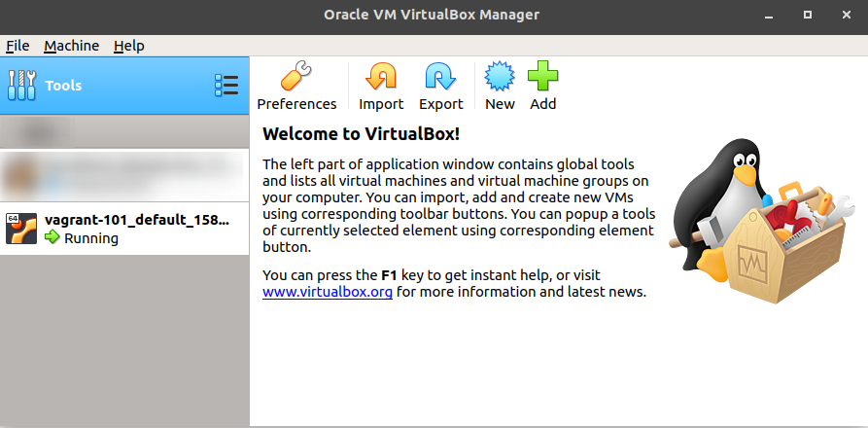The width and height of the screenshot is (868, 428).
Task: Click the vagrant-101 VM OS icon
Action: coord(21,229)
